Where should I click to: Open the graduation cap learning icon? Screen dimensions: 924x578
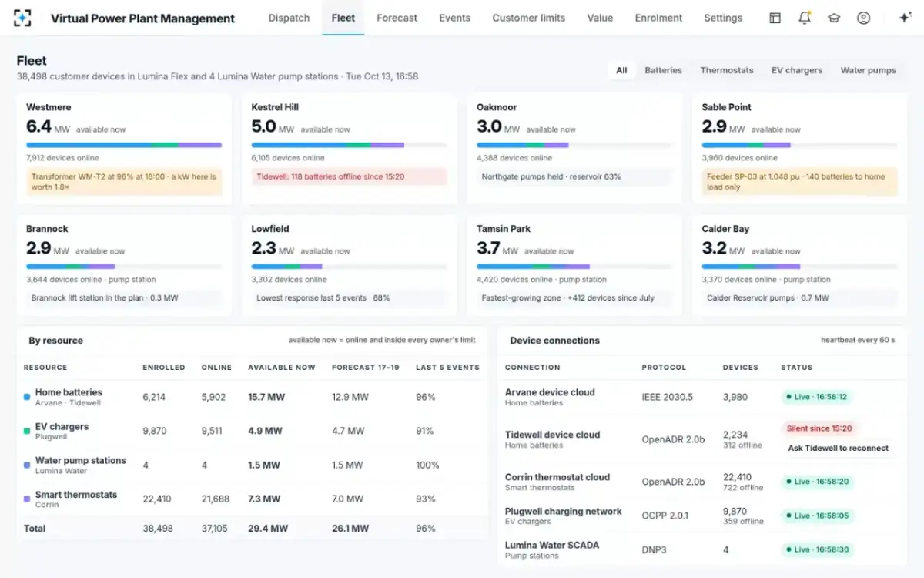tap(834, 18)
